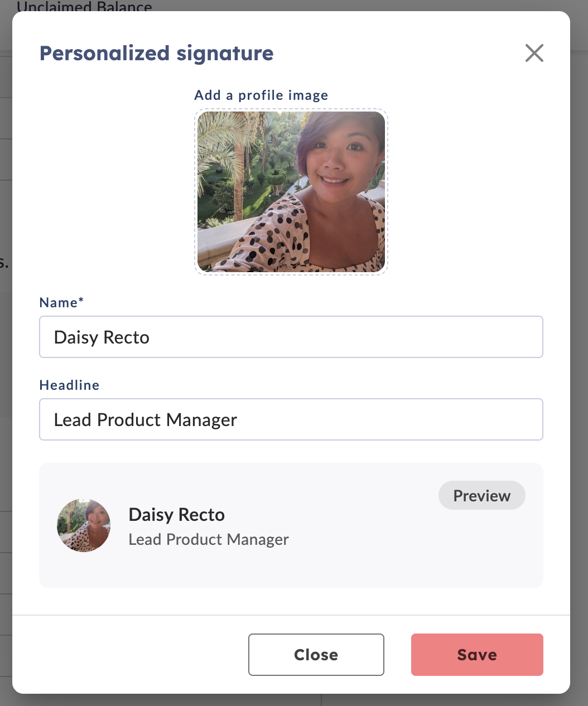588x706 pixels.
Task: Click the "Add a profile image" label
Action: pos(261,95)
